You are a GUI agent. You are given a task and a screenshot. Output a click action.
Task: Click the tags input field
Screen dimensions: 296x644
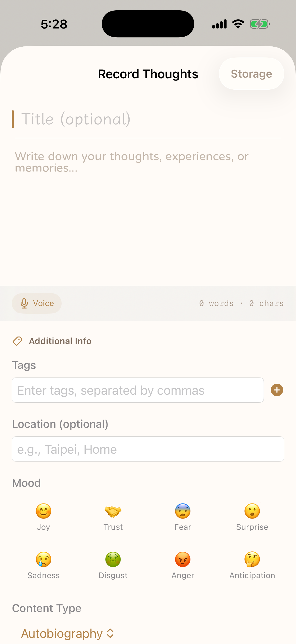point(138,390)
